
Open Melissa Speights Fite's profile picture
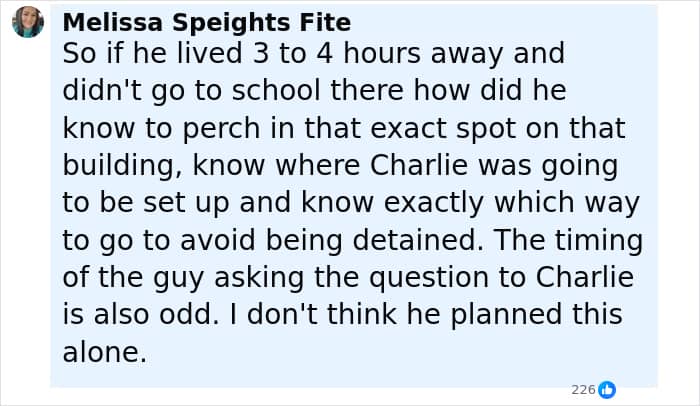pyautogui.click(x=28, y=22)
